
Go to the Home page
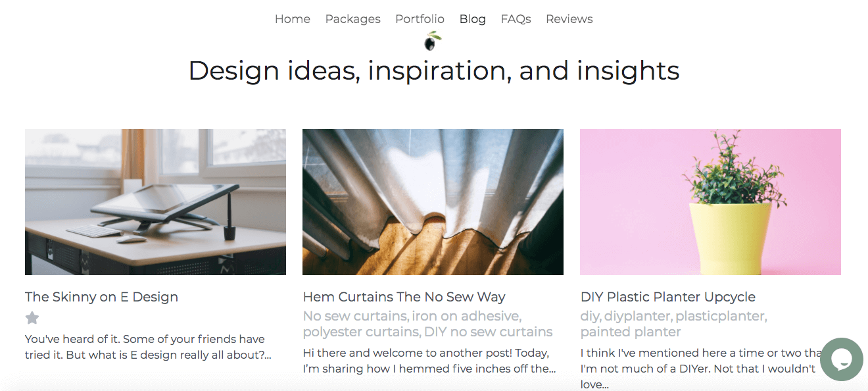click(x=292, y=19)
